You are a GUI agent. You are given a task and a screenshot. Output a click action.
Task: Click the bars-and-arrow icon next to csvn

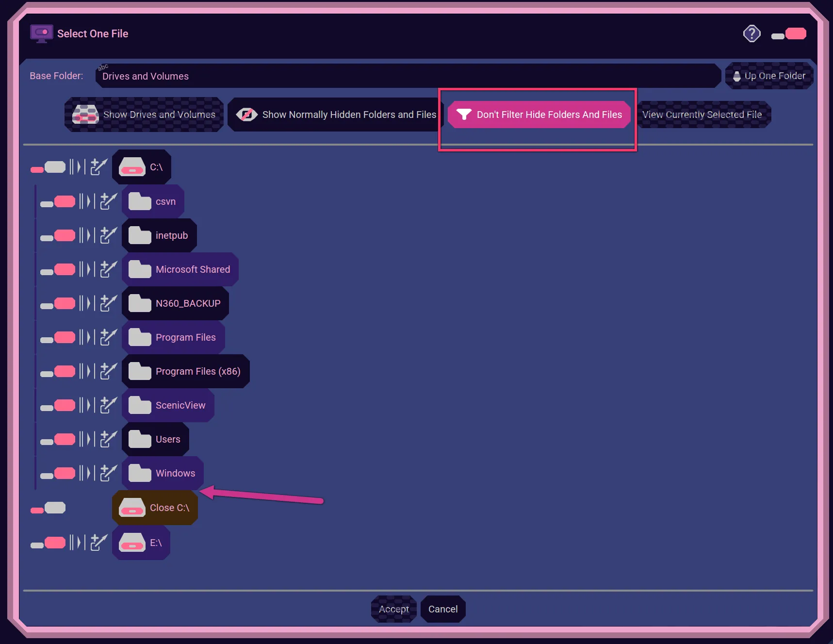coord(87,201)
